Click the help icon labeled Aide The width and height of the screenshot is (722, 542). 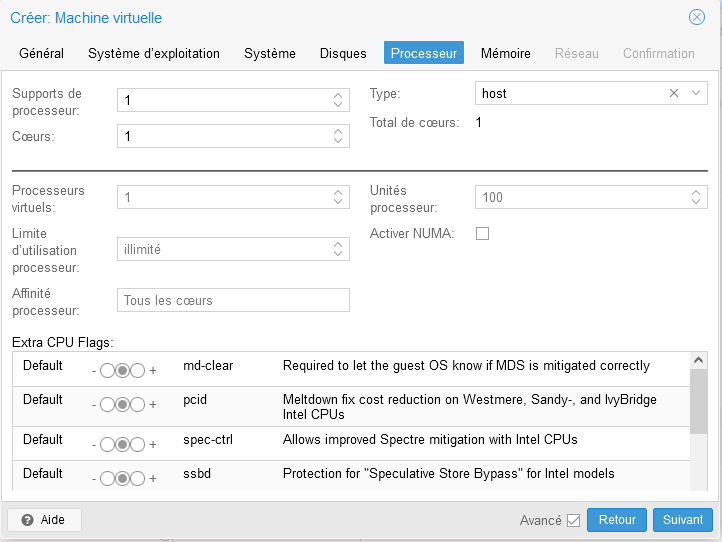[28, 520]
